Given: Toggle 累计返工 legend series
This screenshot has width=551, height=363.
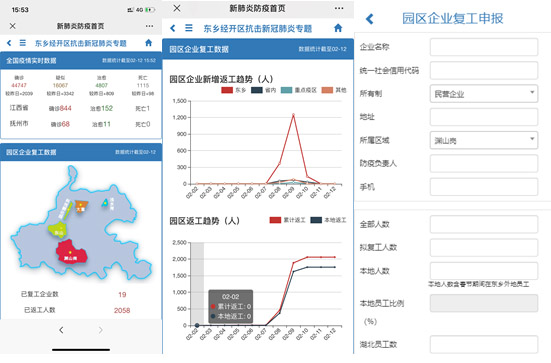Looking at the screenshot, I should pos(287,220).
